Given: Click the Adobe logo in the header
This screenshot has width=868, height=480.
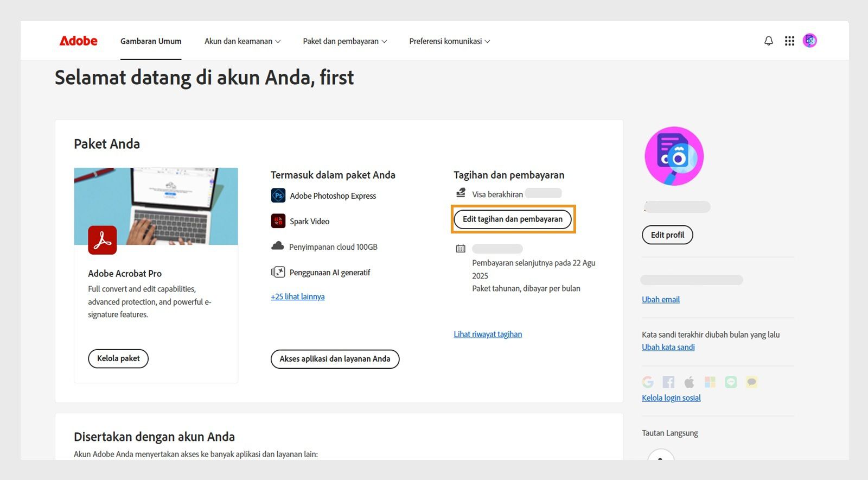Looking at the screenshot, I should click(x=78, y=40).
